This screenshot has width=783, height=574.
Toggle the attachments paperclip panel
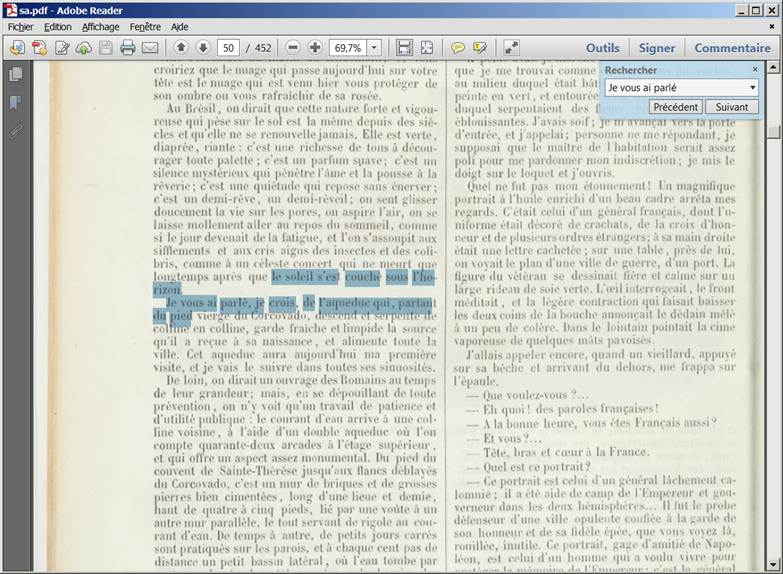(15, 131)
